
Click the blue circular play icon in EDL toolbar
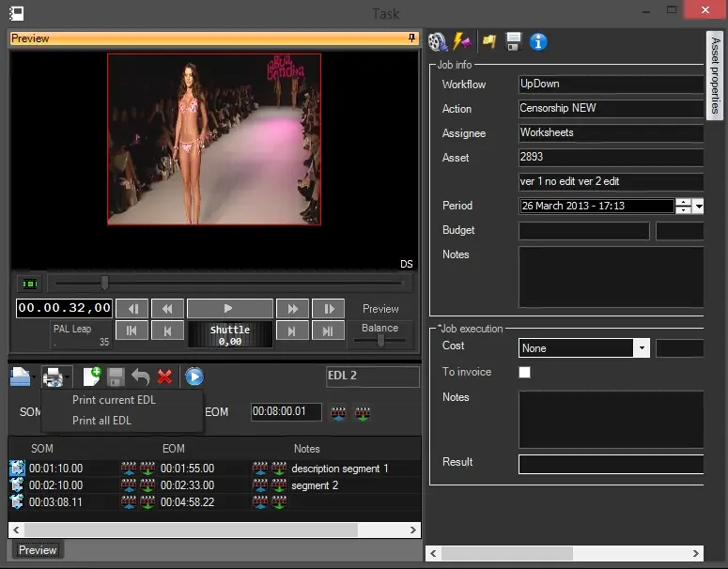pos(194,377)
